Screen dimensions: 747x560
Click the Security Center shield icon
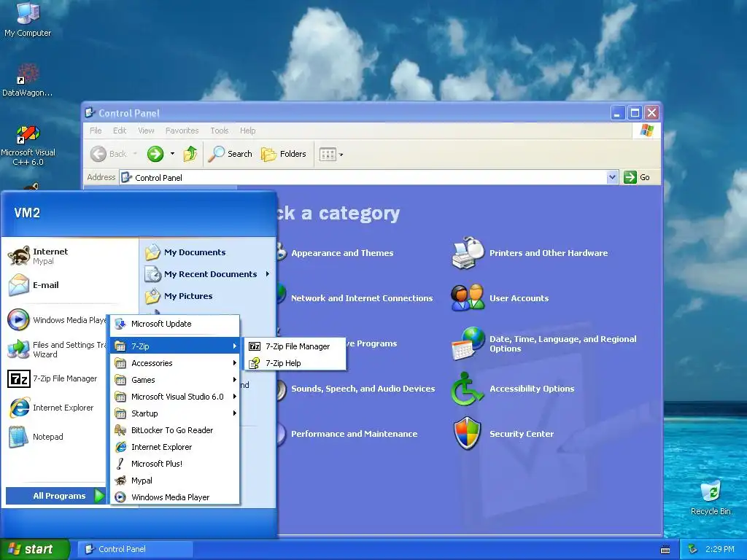pyautogui.click(x=468, y=434)
